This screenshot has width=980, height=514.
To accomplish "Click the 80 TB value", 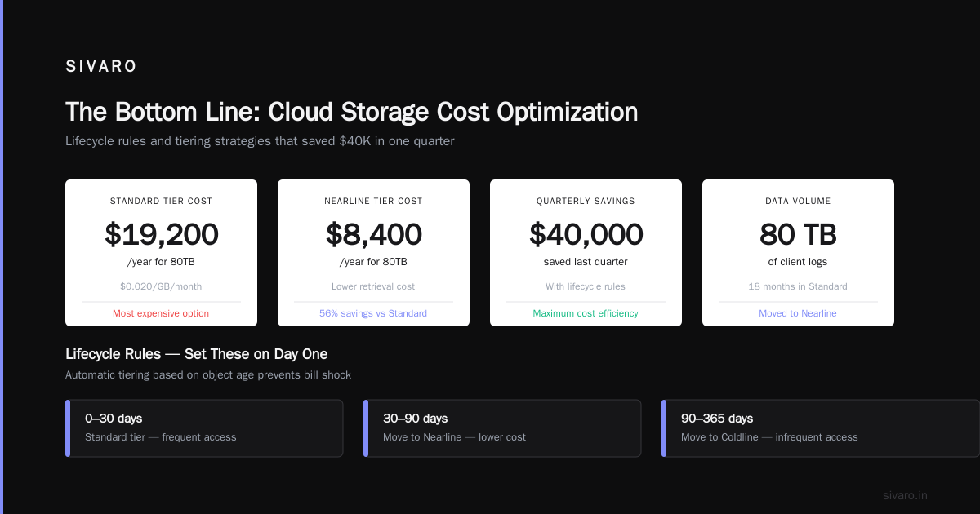I will [x=798, y=235].
